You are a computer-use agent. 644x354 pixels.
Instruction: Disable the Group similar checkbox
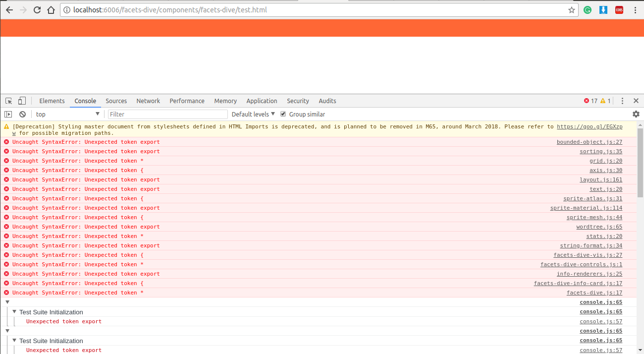[283, 114]
